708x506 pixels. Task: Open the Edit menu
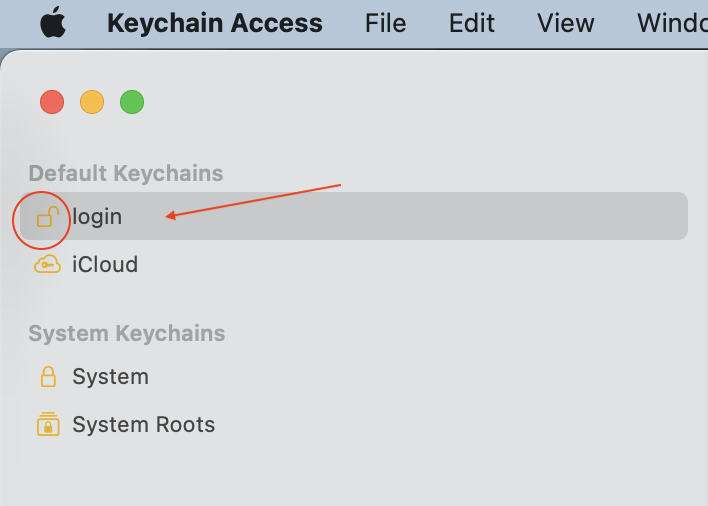(x=472, y=23)
